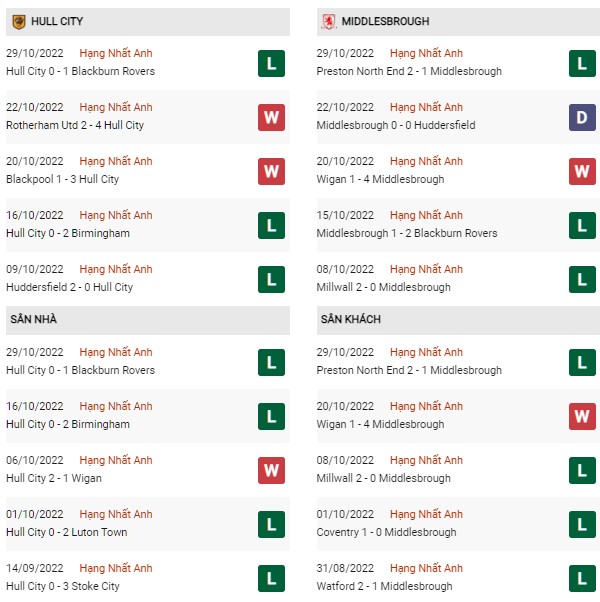Click the D badge for Middlesbrough 0-0 Huddersfield

(x=582, y=117)
